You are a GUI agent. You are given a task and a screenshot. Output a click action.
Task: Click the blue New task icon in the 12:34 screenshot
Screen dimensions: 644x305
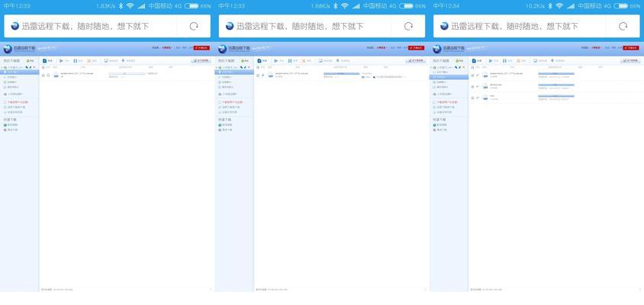(474, 61)
